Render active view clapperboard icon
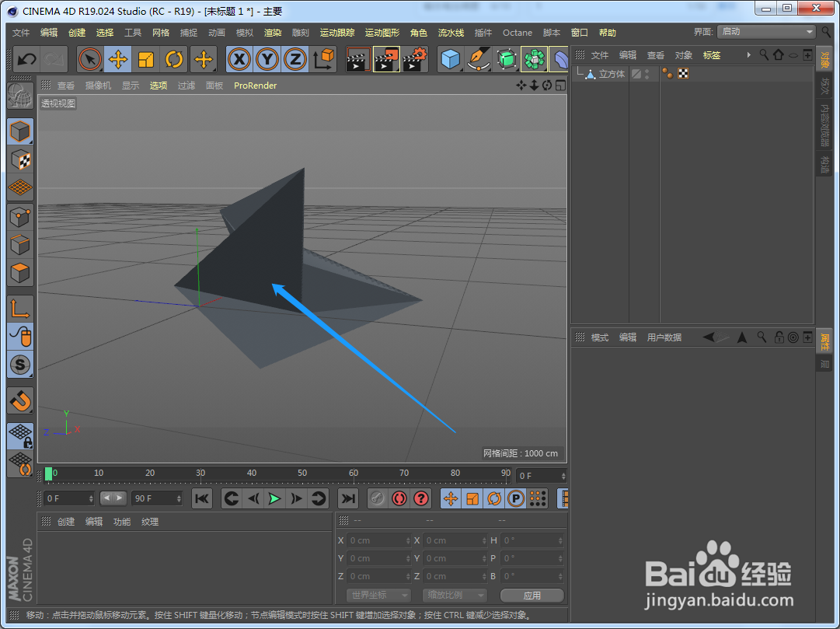Image resolution: width=840 pixels, height=629 pixels. tap(358, 60)
